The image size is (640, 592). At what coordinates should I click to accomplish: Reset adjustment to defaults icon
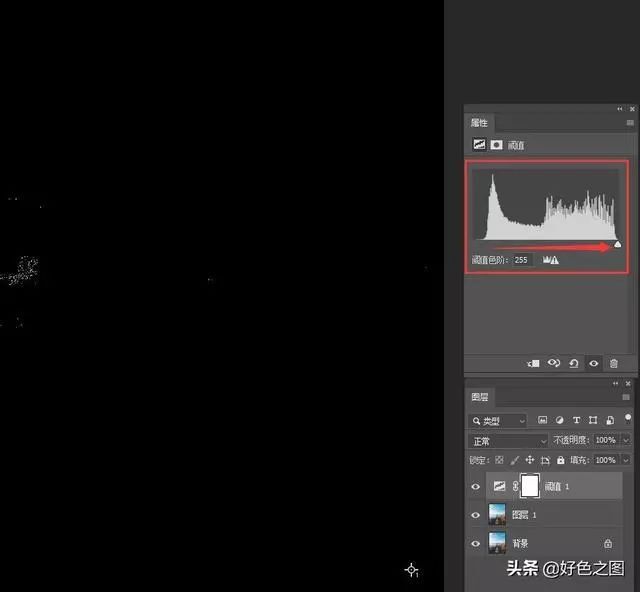tap(574, 363)
